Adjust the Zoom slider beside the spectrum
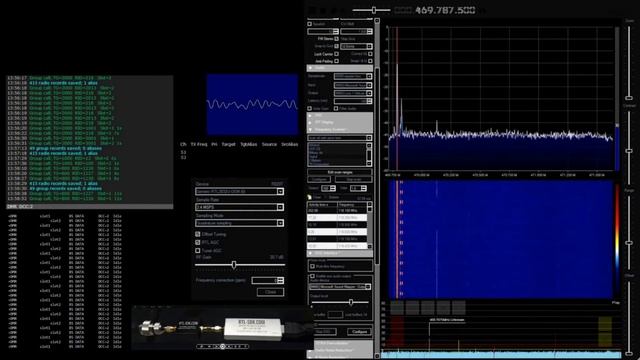 [x=629, y=98]
